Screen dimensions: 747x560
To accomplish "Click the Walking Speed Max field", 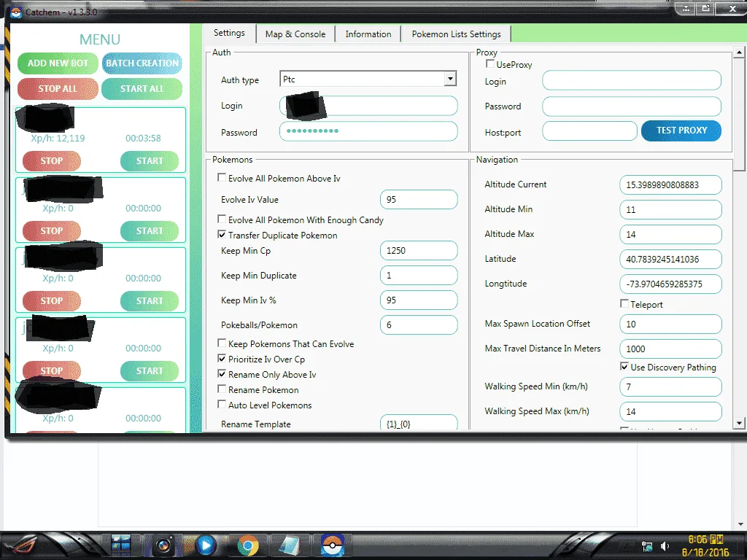I will (670, 411).
